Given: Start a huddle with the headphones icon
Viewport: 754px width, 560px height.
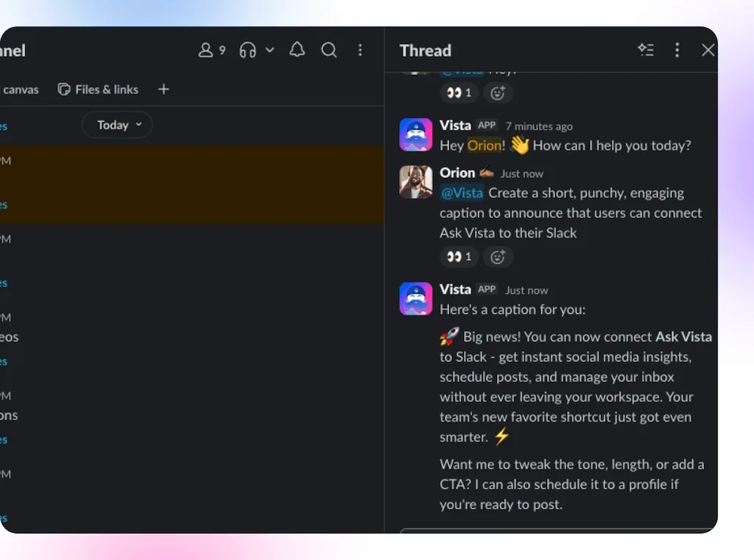Looking at the screenshot, I should pos(247,50).
